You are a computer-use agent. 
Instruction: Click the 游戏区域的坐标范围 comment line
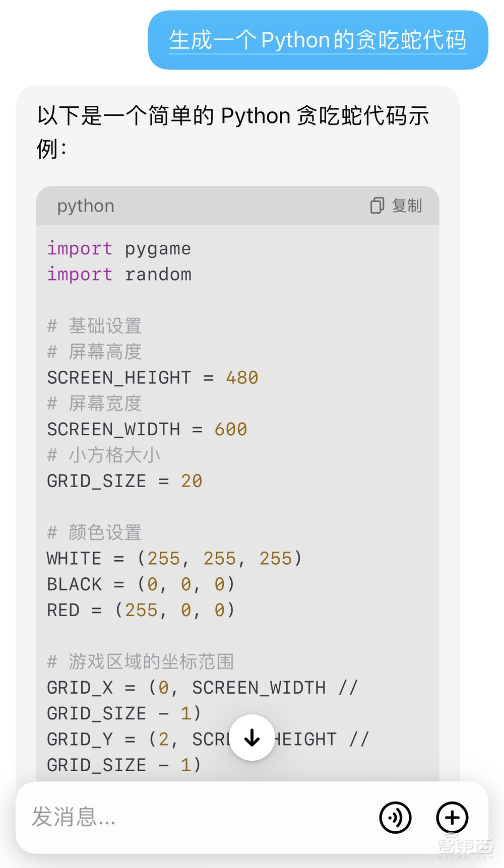pyautogui.click(x=141, y=661)
